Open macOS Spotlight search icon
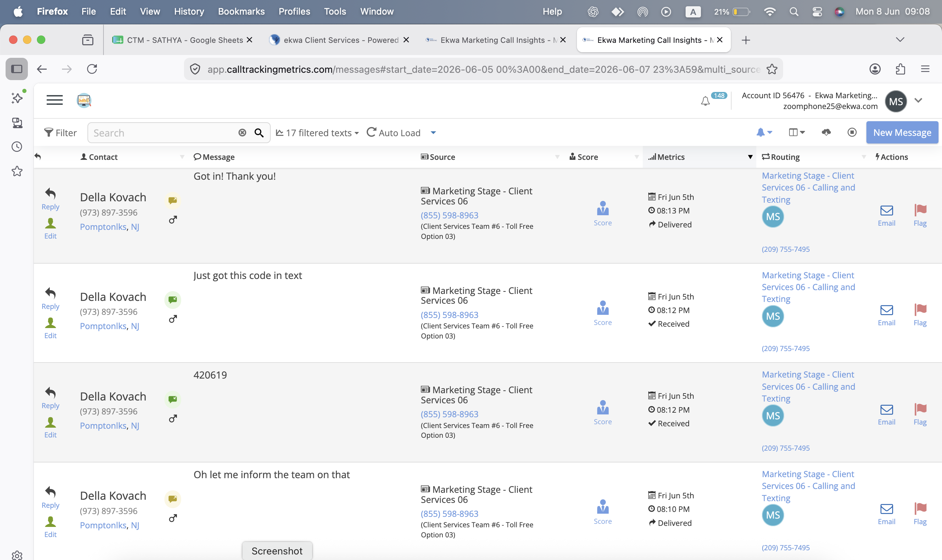This screenshot has width=942, height=560. [x=794, y=12]
